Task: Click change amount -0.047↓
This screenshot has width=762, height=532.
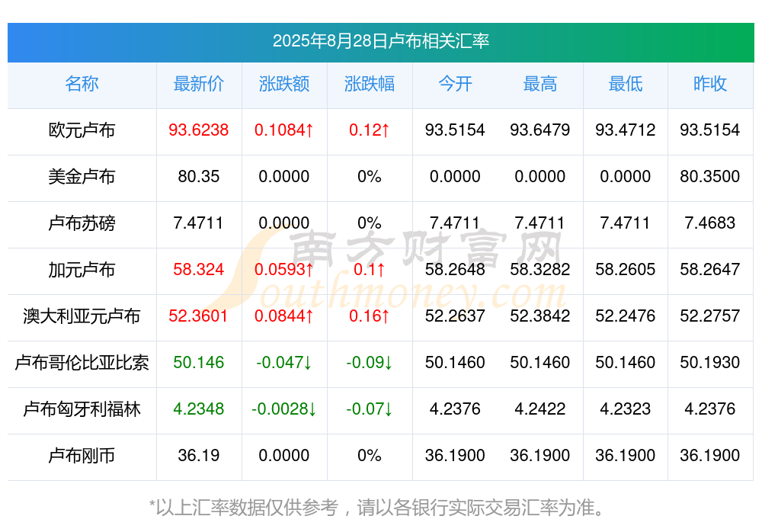Action: coord(284,363)
